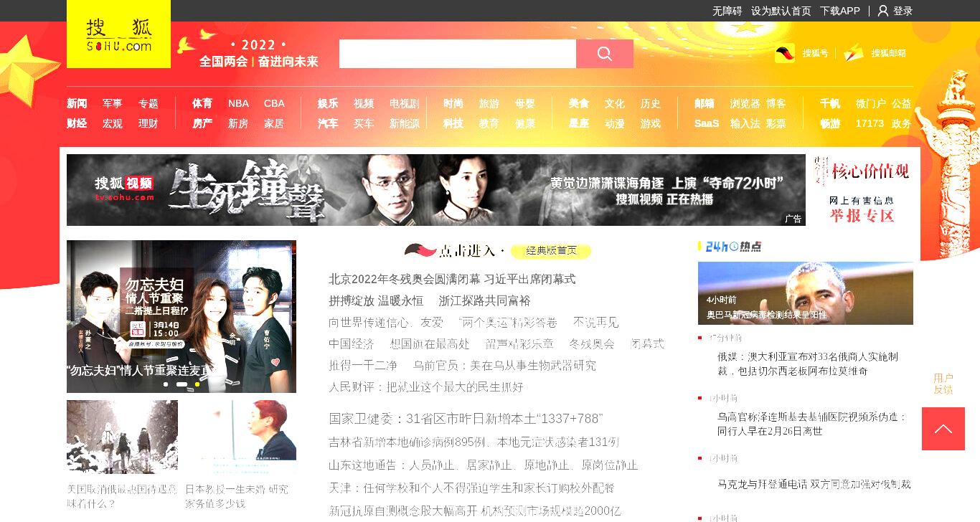Open the 新闻 channel
The image size is (980, 522).
[x=77, y=103]
